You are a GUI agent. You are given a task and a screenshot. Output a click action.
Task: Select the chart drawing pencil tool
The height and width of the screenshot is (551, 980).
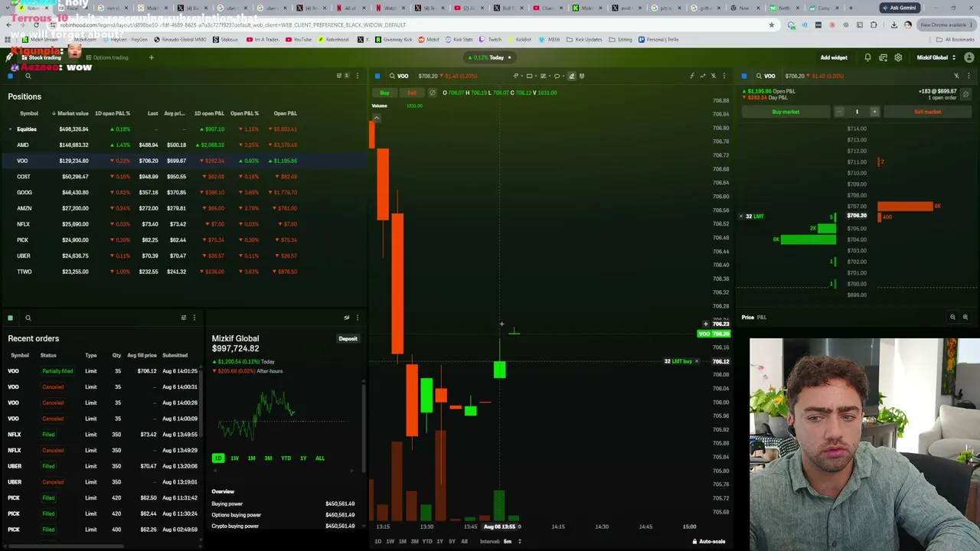[571, 76]
